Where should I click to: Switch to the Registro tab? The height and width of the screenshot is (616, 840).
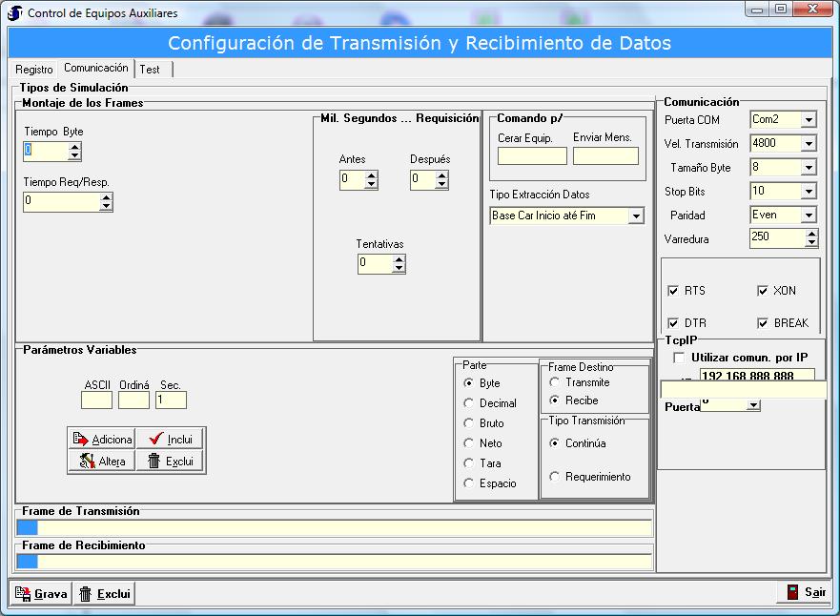[34, 70]
